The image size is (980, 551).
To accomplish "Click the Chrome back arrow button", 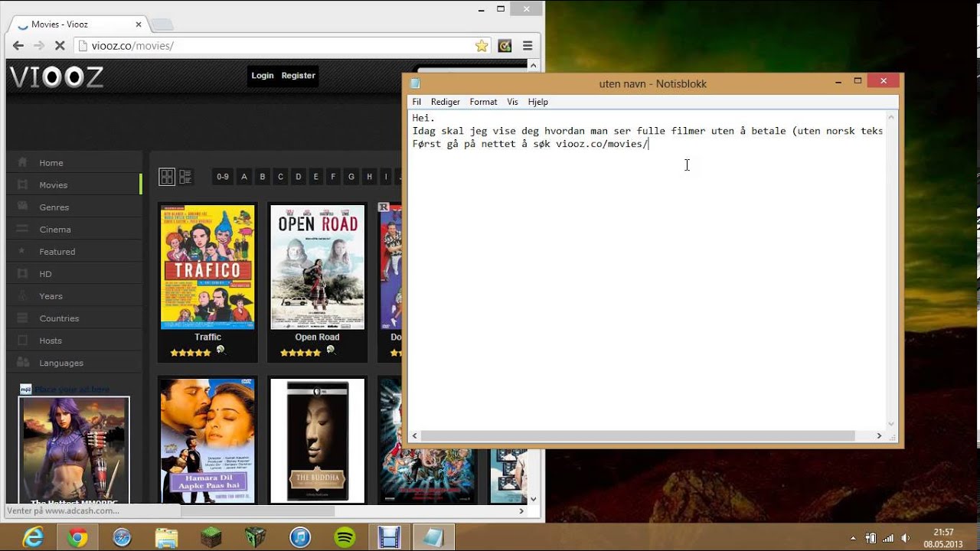I will tap(18, 46).
